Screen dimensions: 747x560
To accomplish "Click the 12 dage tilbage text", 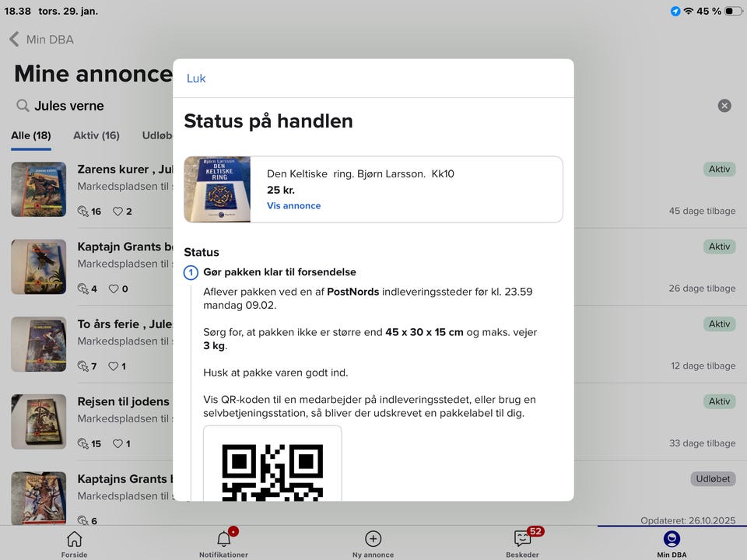I will pos(703,366).
